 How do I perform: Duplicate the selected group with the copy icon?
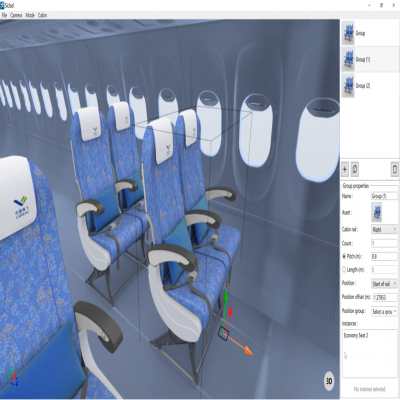click(x=355, y=169)
